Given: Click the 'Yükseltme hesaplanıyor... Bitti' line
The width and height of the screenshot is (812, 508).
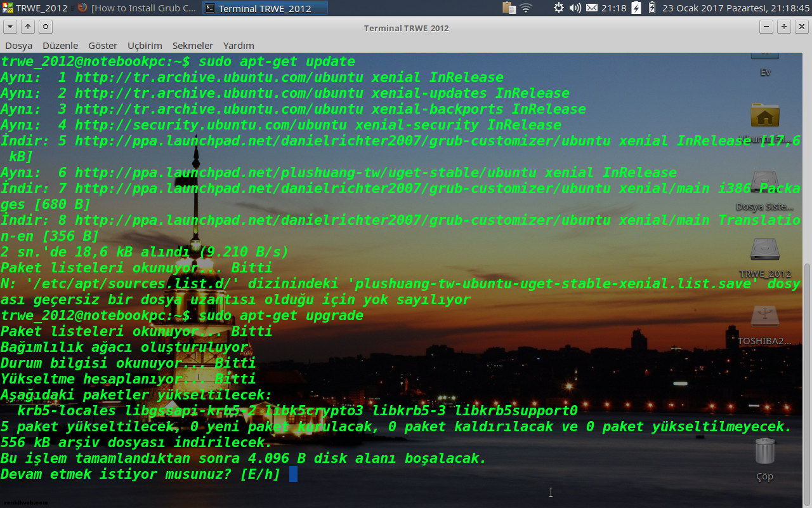Looking at the screenshot, I should 128,379.
